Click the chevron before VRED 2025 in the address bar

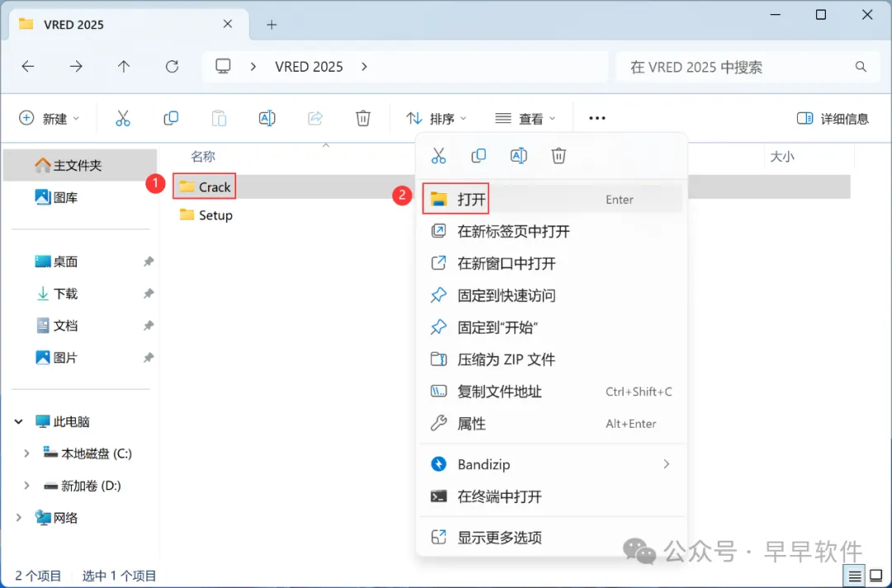pos(254,67)
